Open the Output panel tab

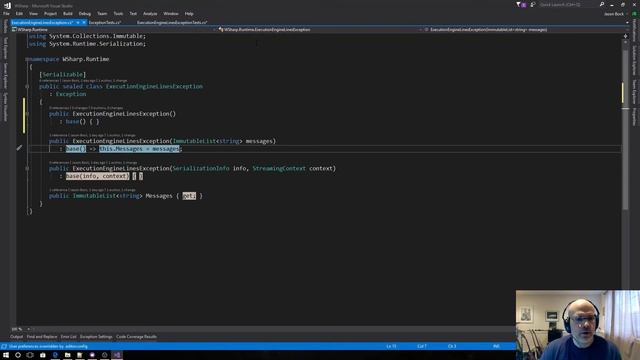[16, 337]
